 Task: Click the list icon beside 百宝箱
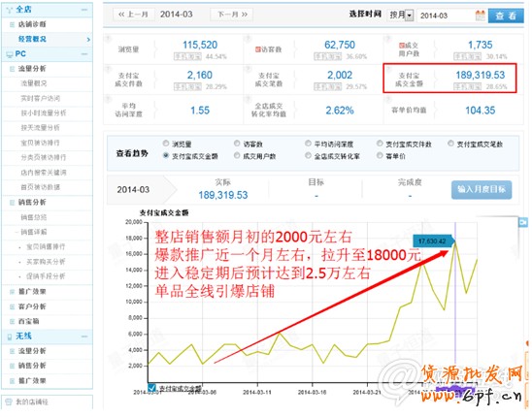tap(13, 321)
